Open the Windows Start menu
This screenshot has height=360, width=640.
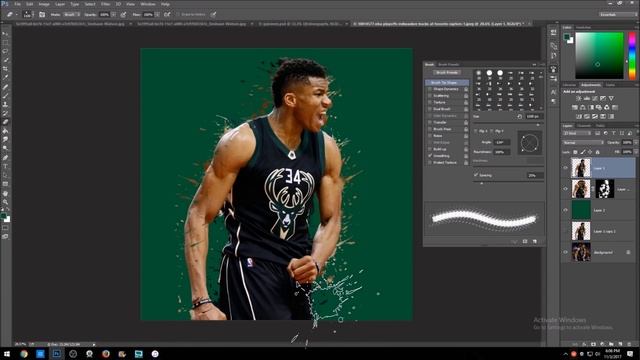pyautogui.click(x=7, y=354)
